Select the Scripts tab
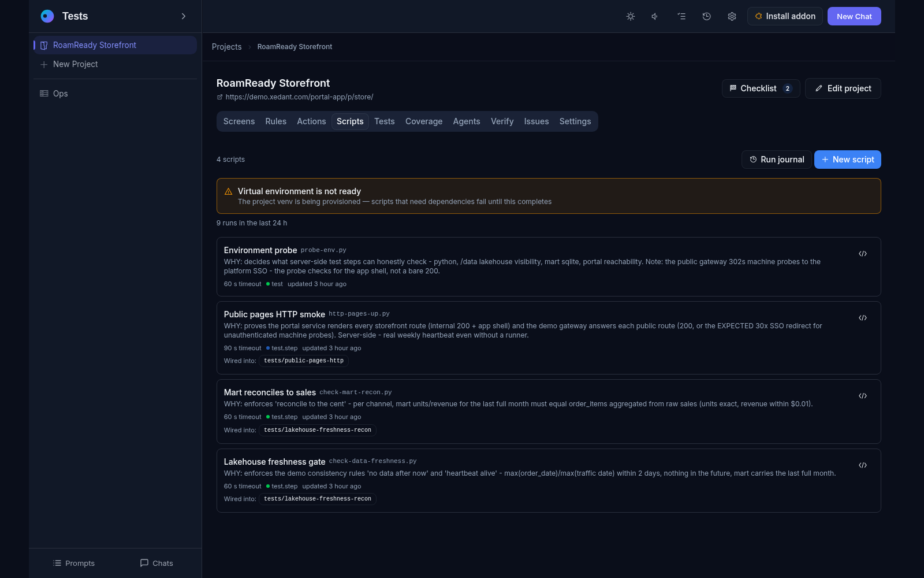Viewport: 924px width, 578px height. (350, 121)
